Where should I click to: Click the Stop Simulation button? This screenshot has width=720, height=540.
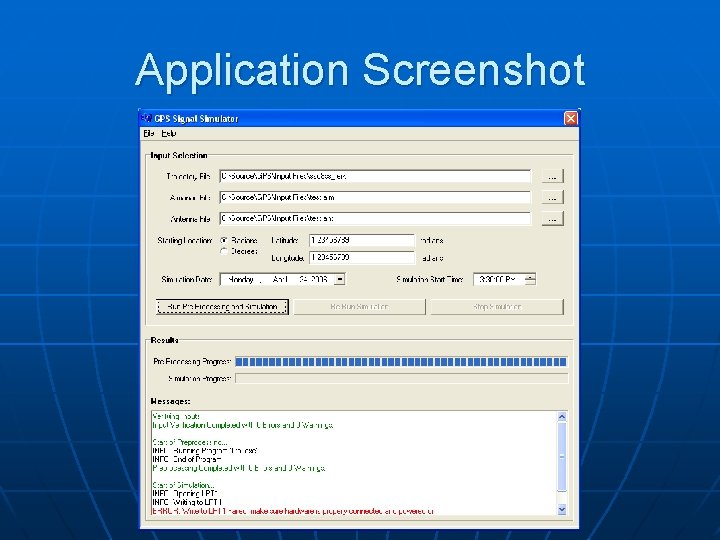click(497, 307)
